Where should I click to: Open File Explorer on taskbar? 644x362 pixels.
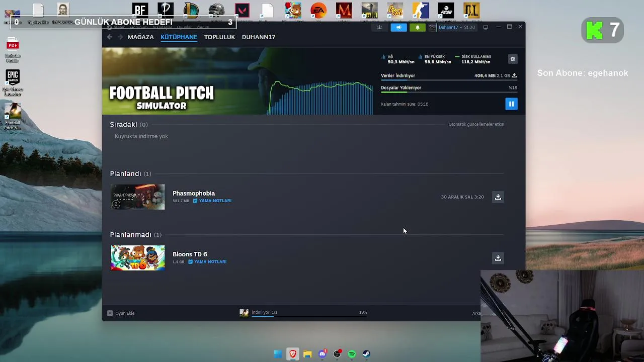pyautogui.click(x=307, y=354)
